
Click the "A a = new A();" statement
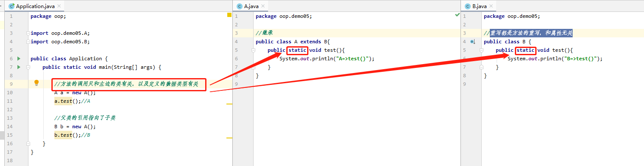pos(75,93)
